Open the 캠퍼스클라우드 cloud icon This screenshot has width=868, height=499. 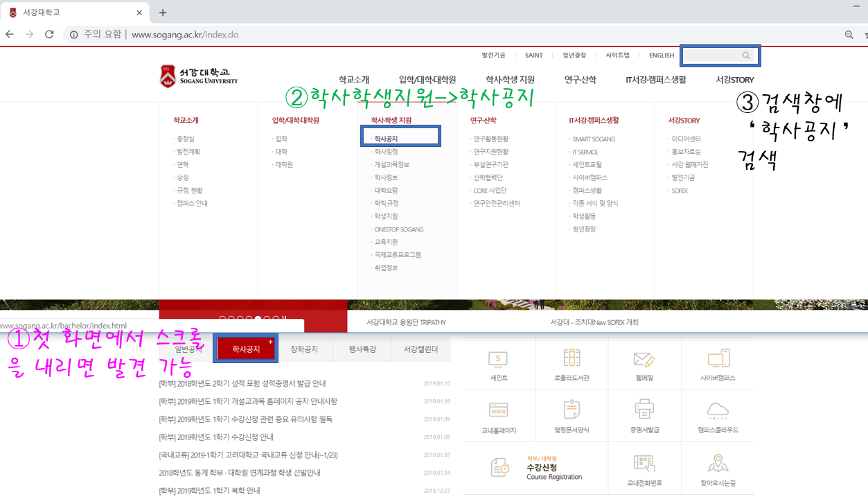(x=718, y=411)
